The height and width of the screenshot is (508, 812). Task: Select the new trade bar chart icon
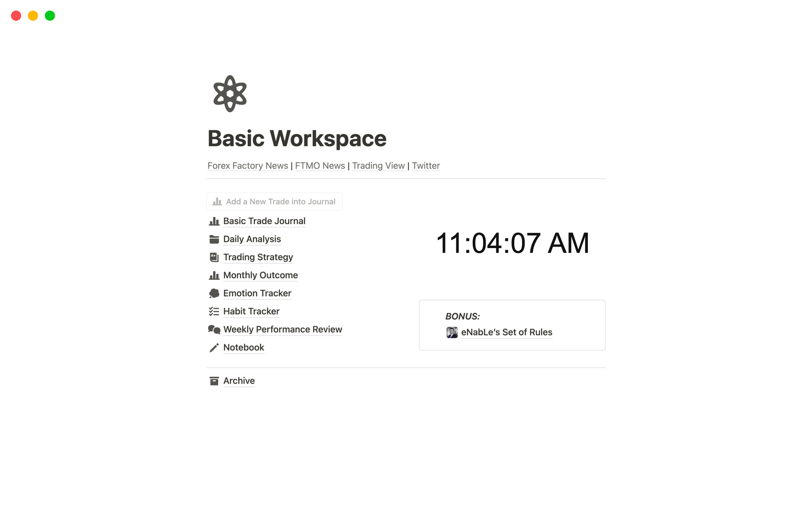coord(217,202)
